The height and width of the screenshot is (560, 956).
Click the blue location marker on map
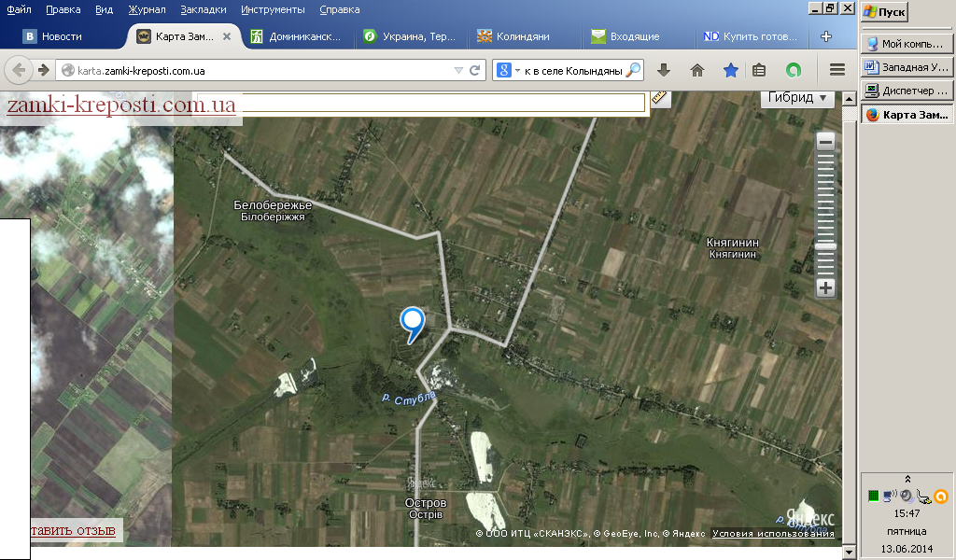pyautogui.click(x=412, y=325)
